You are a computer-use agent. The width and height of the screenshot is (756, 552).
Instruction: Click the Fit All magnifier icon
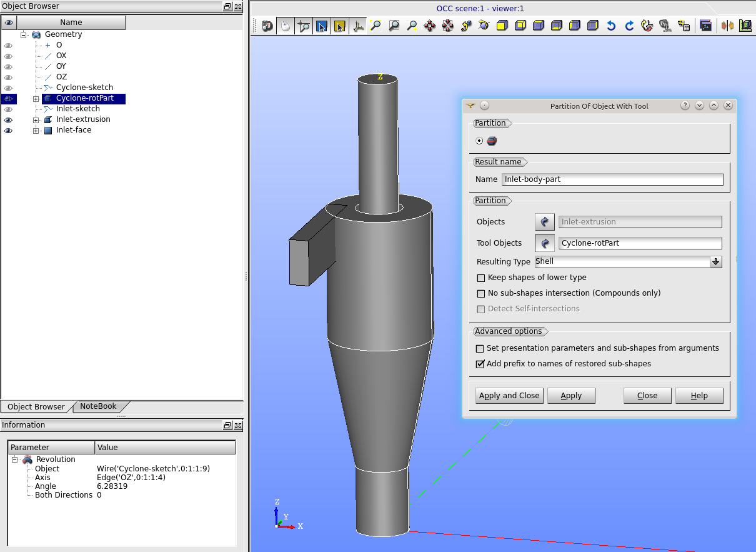click(376, 26)
